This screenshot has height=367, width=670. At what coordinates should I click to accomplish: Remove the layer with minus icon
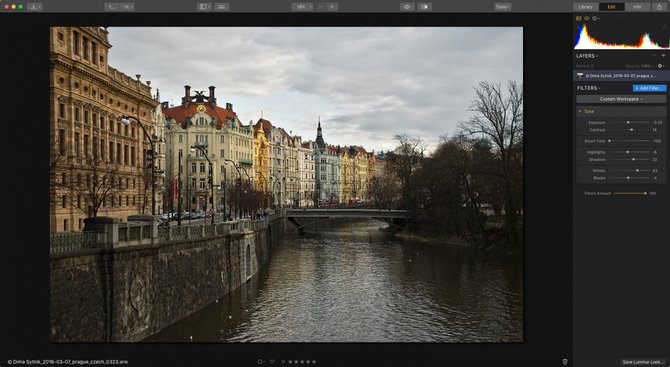(x=654, y=56)
